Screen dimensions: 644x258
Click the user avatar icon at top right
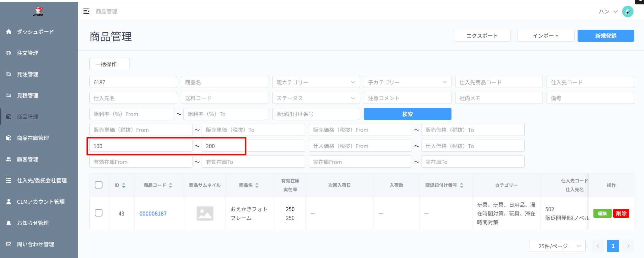coord(627,11)
